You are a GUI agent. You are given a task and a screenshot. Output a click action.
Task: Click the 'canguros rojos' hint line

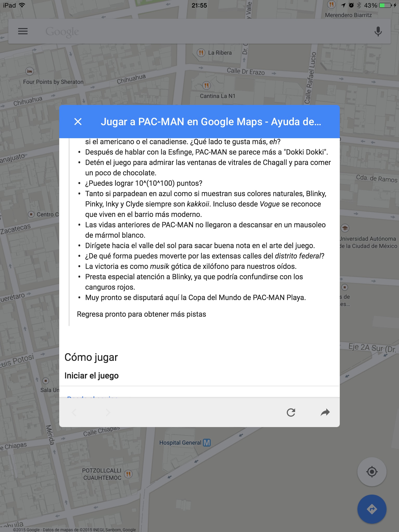(x=194, y=282)
